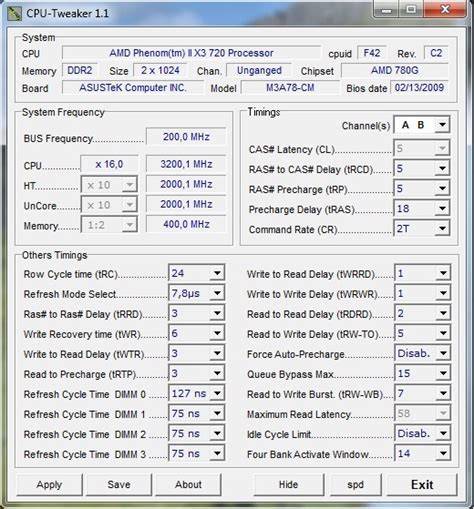Expand Write to Read Delay (tWTR) dropdown
The width and height of the screenshot is (474, 509).
[x=197, y=353]
